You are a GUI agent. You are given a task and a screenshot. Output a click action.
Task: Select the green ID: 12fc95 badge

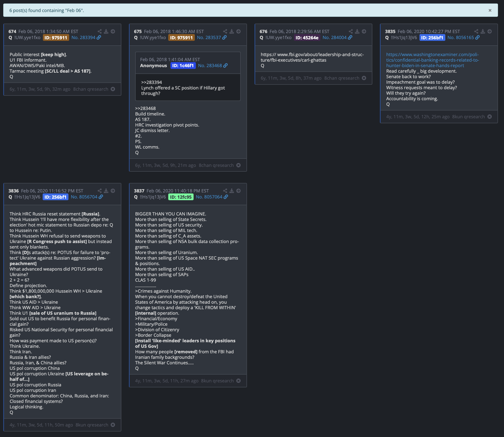click(x=181, y=197)
